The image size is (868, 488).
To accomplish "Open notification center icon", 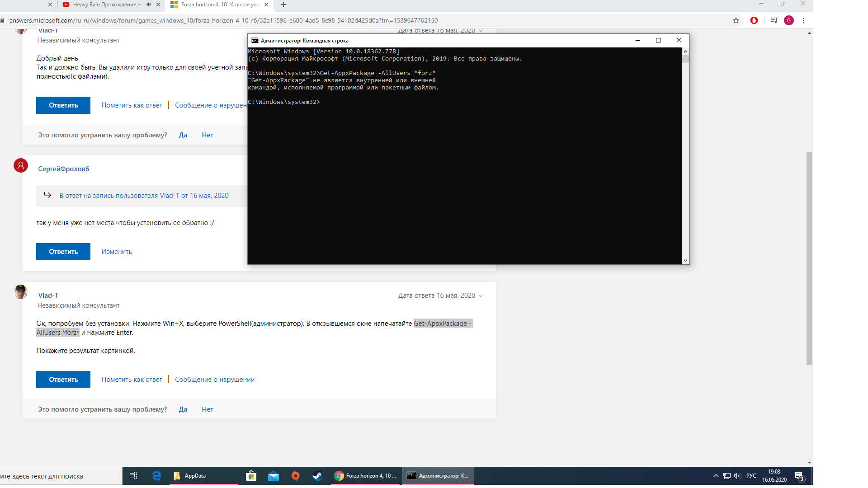I will tap(799, 476).
